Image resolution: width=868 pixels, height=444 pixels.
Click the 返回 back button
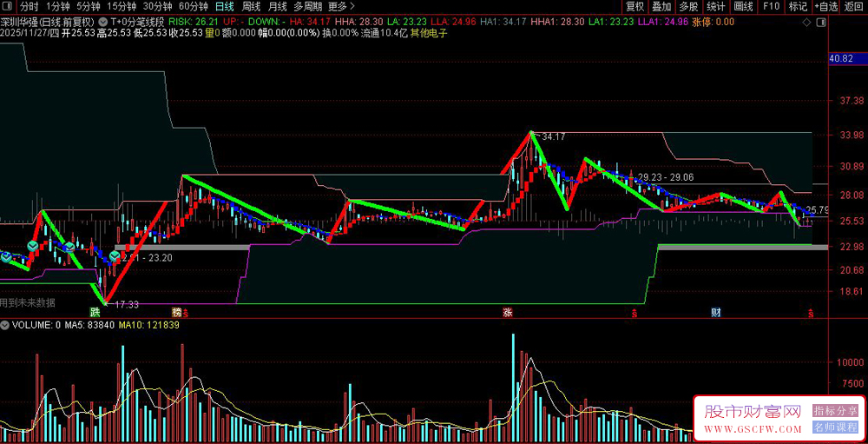tap(853, 7)
